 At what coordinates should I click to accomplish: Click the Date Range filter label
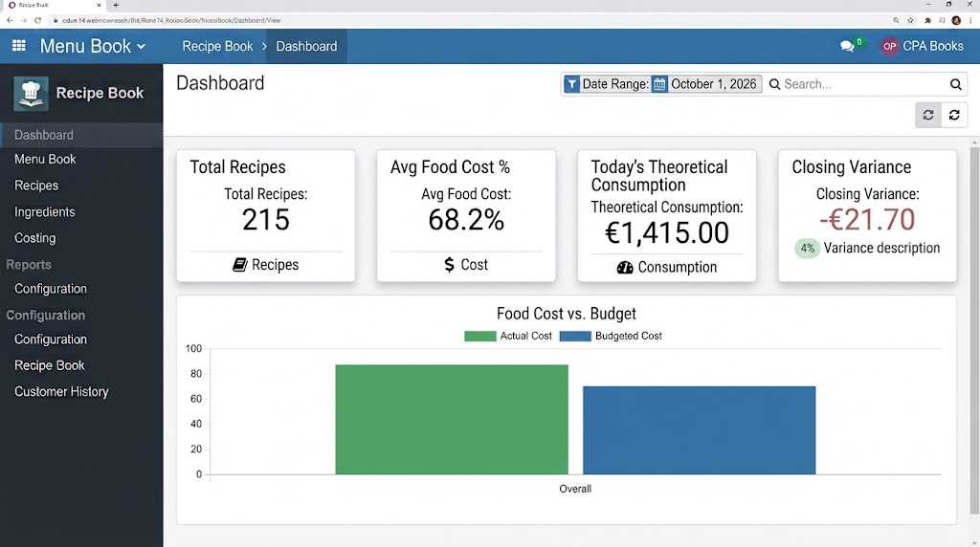tap(615, 84)
